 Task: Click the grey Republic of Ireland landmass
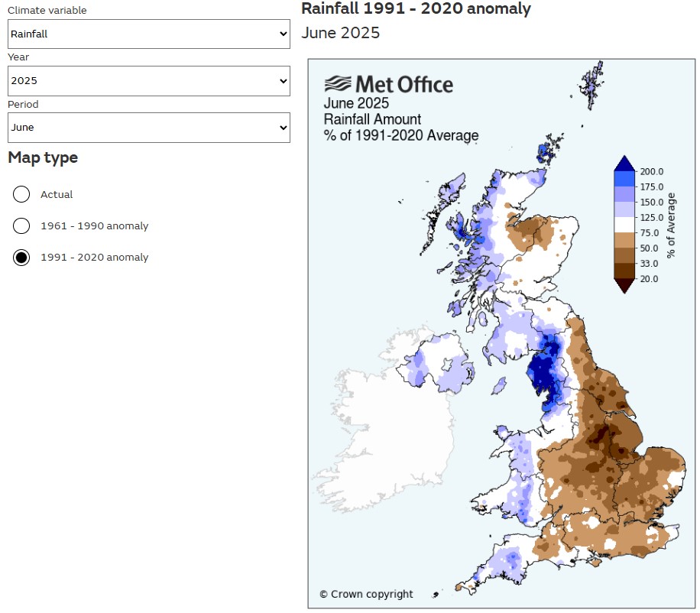382,428
